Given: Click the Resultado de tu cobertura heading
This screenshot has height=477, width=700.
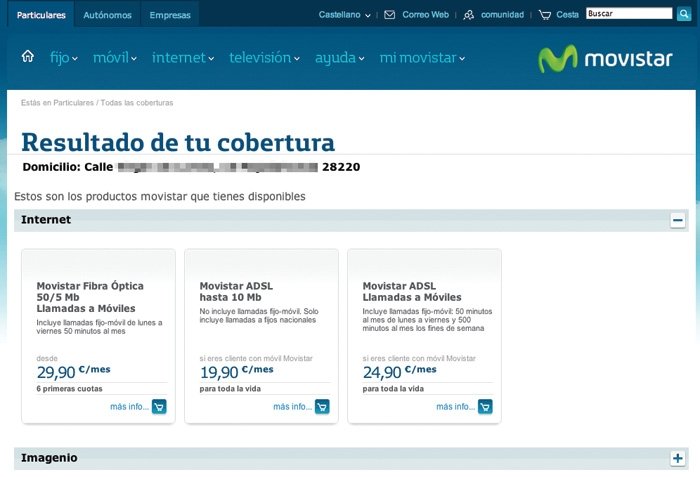Looking at the screenshot, I should (178, 142).
